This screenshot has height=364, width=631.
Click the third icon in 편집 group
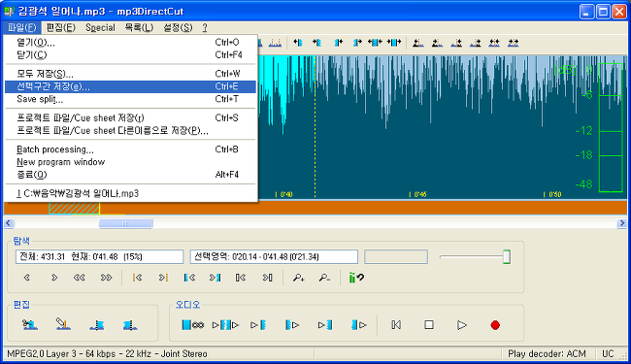(x=96, y=325)
